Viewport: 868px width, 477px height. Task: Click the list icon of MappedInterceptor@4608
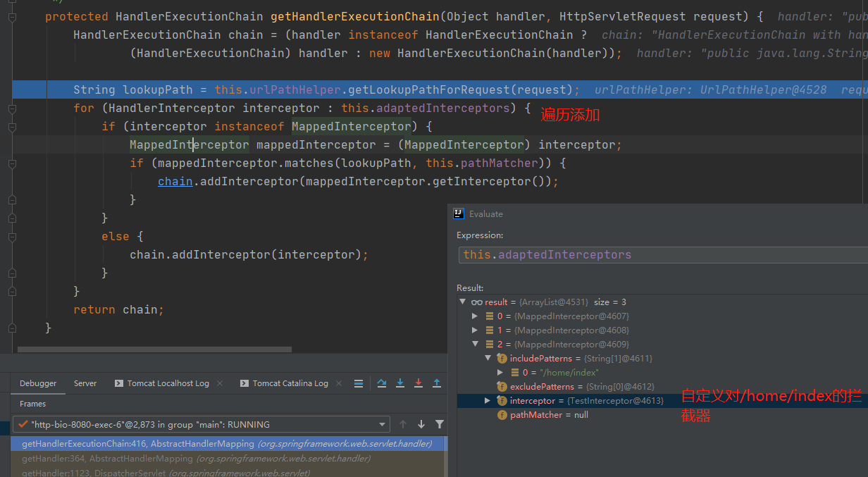click(490, 330)
